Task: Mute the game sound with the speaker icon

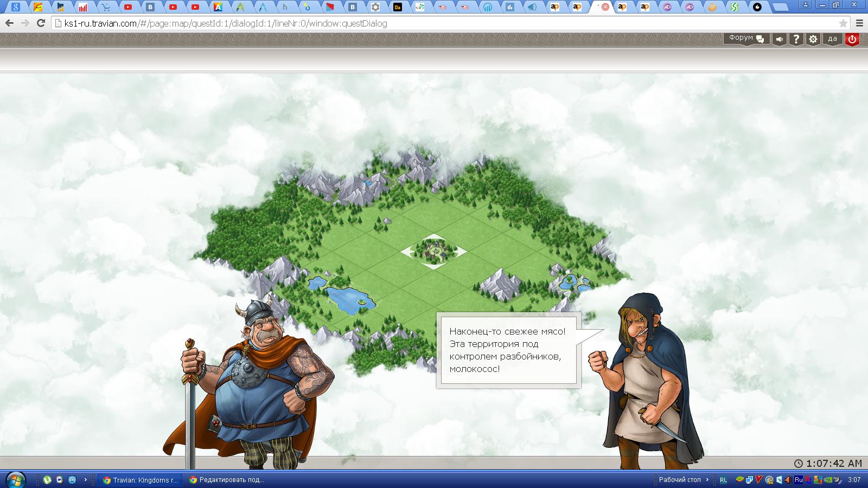Action: [780, 39]
